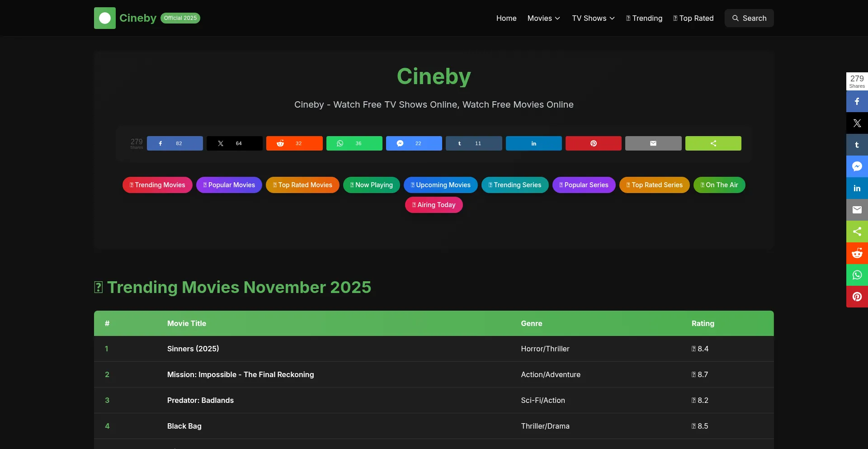
Task: Click the Reddit icon in the side share panel
Action: tap(857, 253)
